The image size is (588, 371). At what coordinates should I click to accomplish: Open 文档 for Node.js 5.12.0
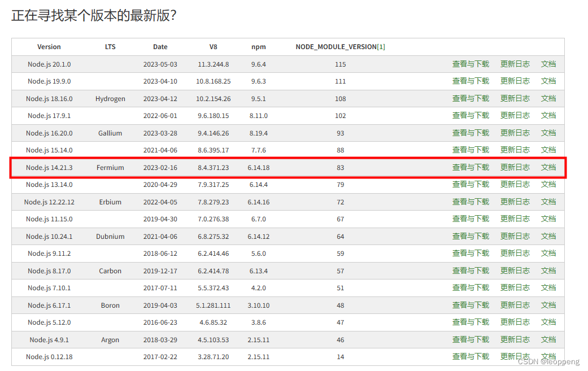point(548,322)
